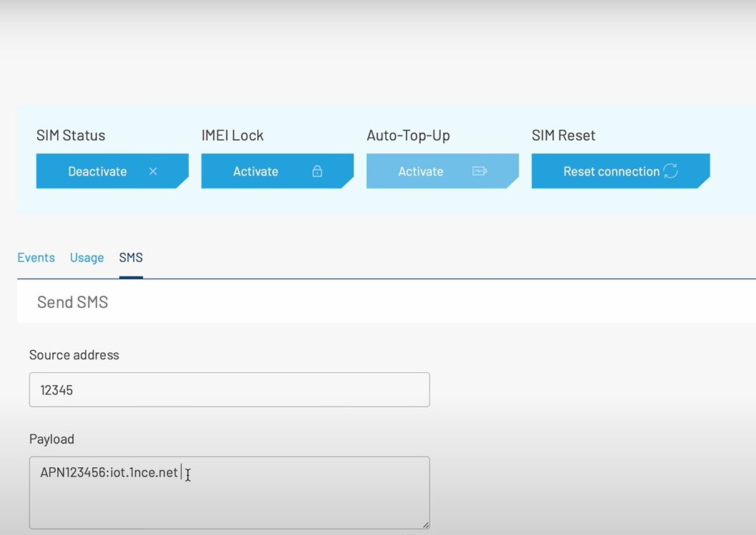Open the Usage tab
Screen dimensions: 756x535
tap(86, 257)
